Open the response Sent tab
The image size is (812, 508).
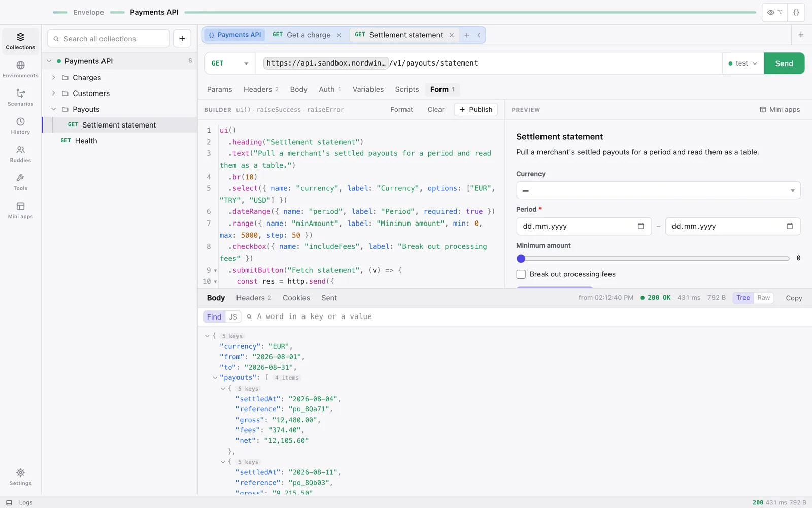tap(329, 298)
